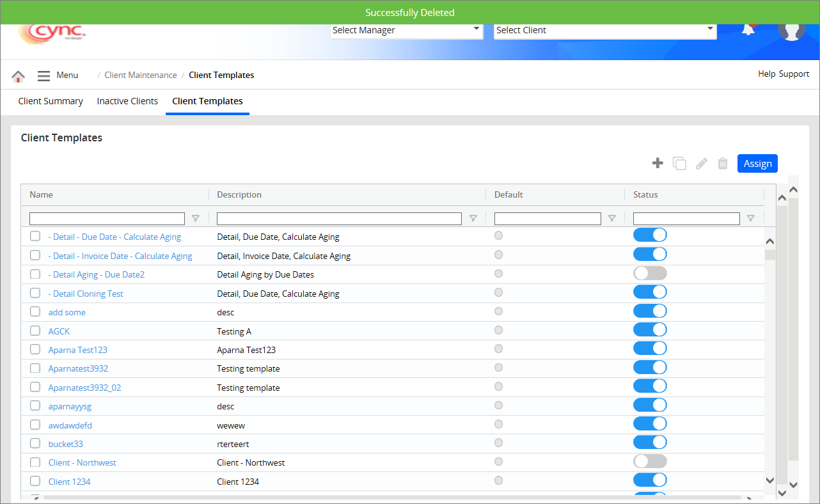Click the user profile avatar
820x504 pixels.
click(791, 29)
